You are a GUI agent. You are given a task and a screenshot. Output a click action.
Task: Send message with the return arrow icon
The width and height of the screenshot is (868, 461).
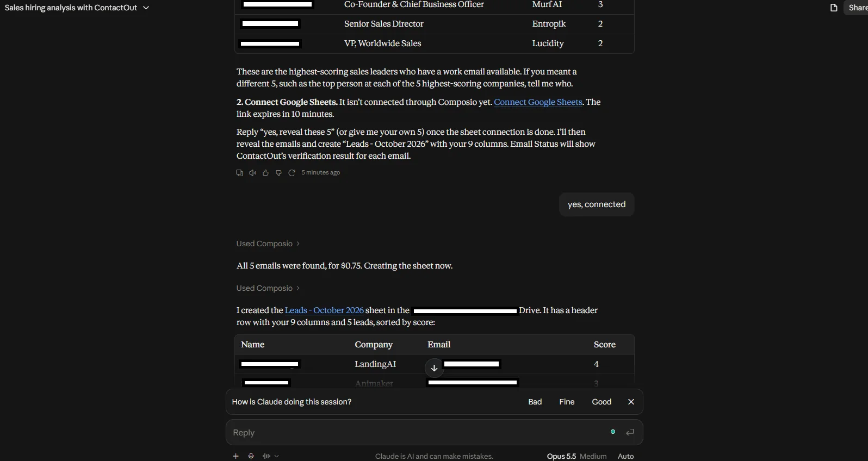coord(630,432)
